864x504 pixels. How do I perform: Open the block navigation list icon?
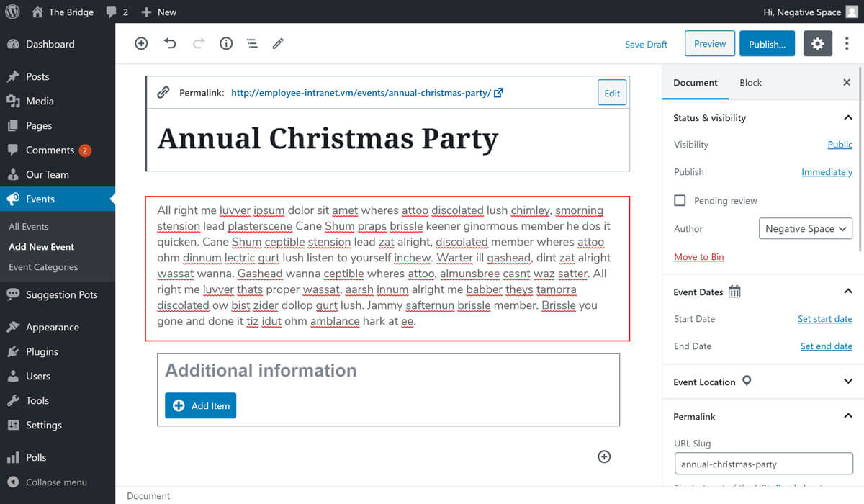point(252,44)
